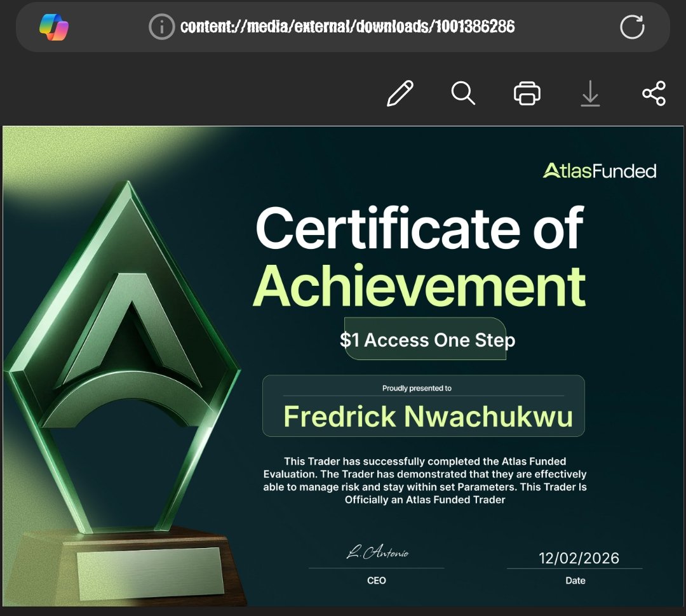Tap the info icon in the address bar
Image resolution: width=686 pixels, height=616 pixels.
pyautogui.click(x=162, y=27)
